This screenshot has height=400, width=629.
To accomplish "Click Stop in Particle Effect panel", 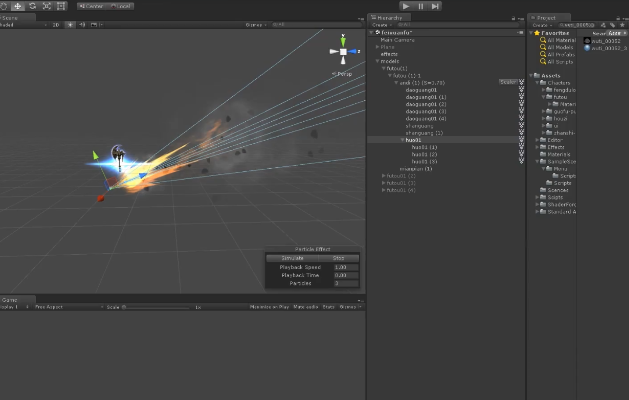I will [x=339, y=258].
